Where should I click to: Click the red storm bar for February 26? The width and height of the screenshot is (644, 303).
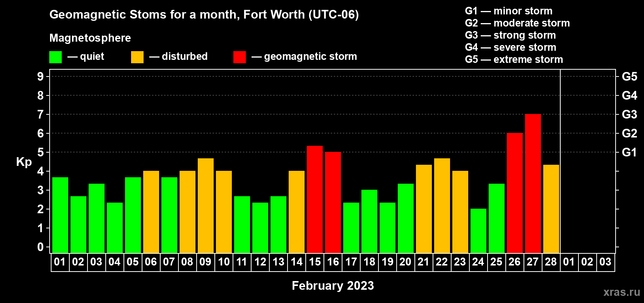515,193
